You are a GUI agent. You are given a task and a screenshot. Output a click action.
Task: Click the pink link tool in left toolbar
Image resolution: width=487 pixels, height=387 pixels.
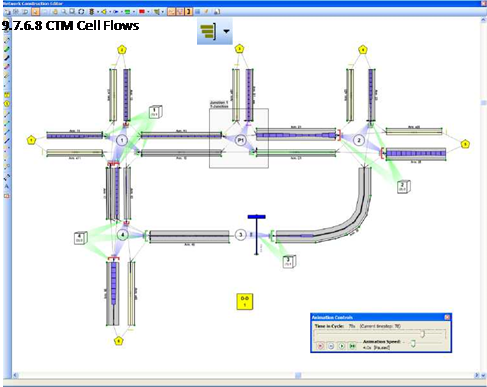(x=7, y=66)
